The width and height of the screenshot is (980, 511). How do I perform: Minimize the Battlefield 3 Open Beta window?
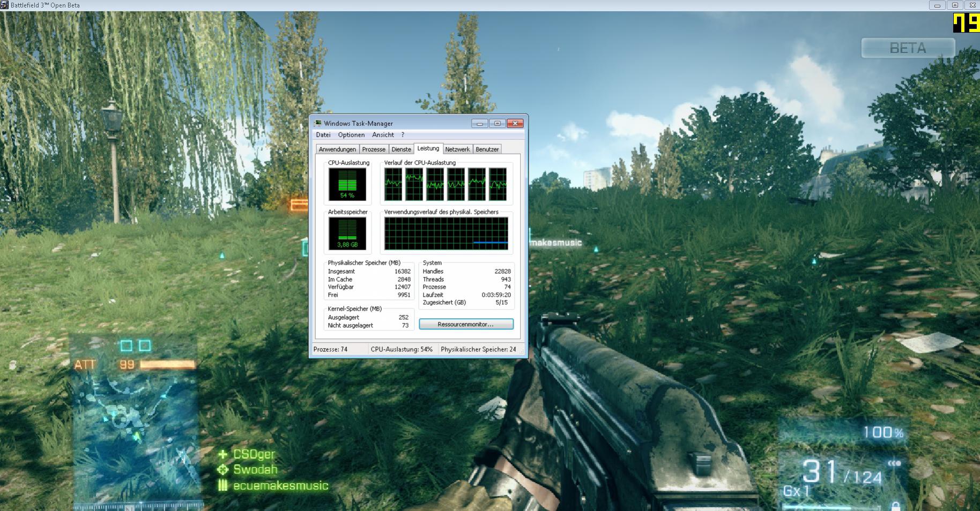point(937,5)
